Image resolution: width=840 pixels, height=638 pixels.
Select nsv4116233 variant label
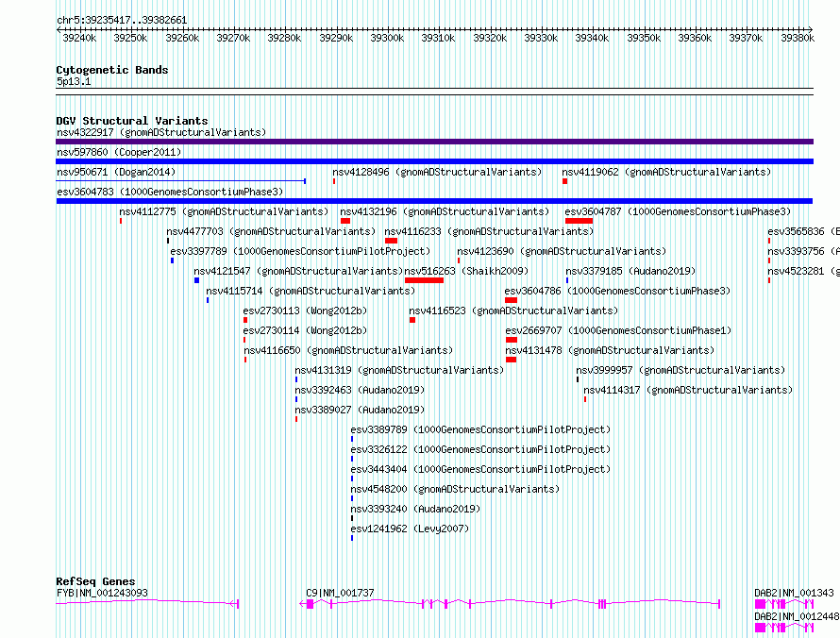click(489, 231)
